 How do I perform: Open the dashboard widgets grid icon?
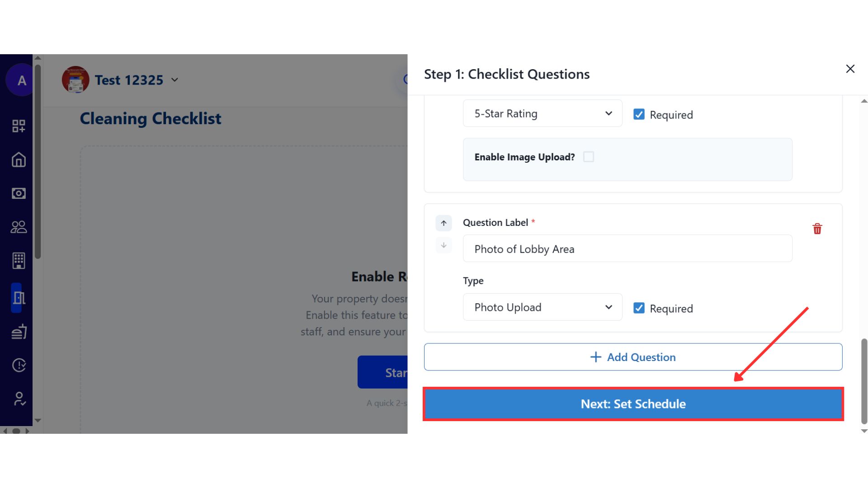click(x=19, y=126)
